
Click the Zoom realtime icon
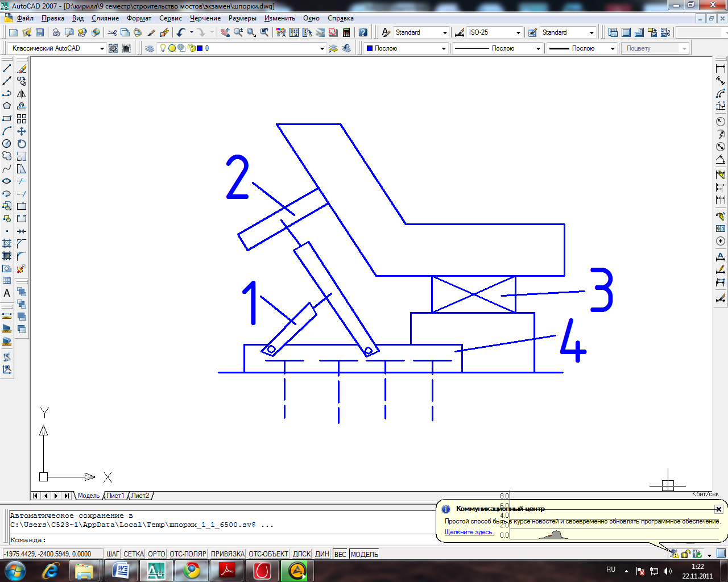pyautogui.click(x=238, y=32)
